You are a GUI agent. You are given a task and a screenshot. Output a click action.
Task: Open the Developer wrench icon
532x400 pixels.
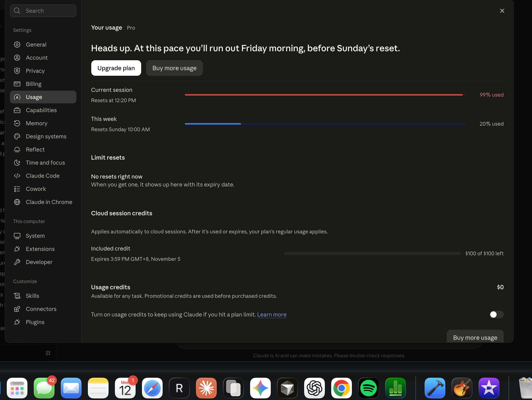(17, 262)
